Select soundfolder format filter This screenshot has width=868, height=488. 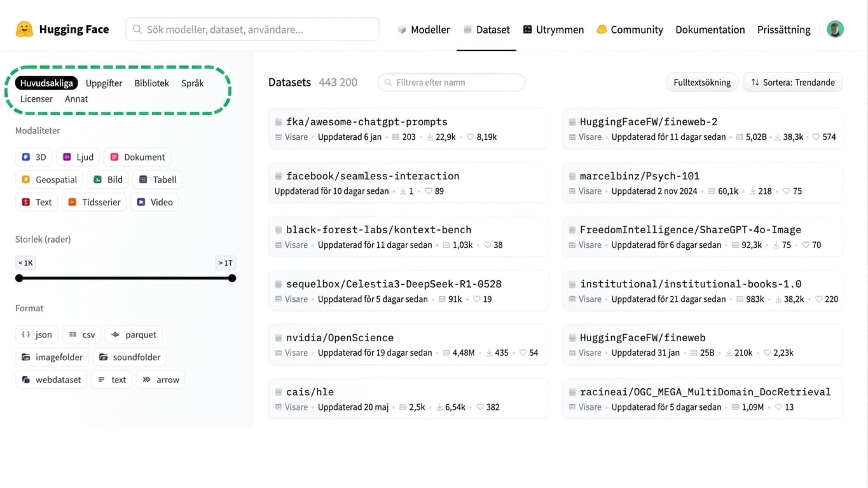pos(130,357)
